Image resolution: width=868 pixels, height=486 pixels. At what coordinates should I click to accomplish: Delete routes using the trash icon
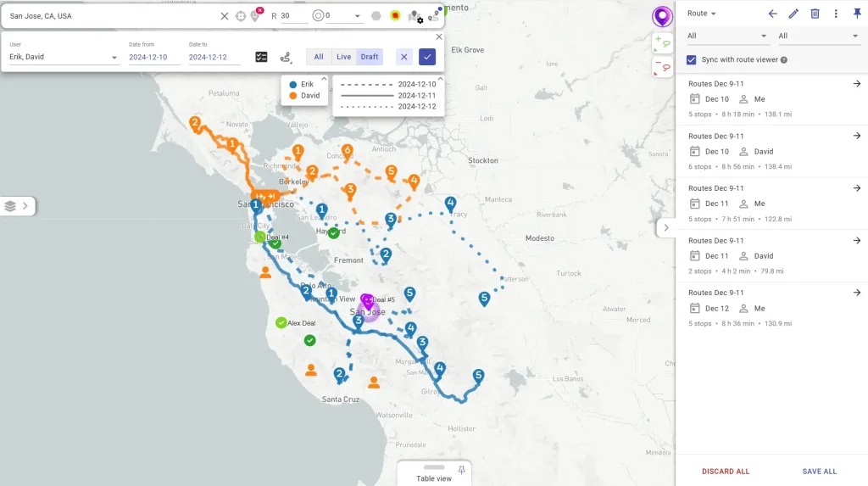tap(815, 14)
